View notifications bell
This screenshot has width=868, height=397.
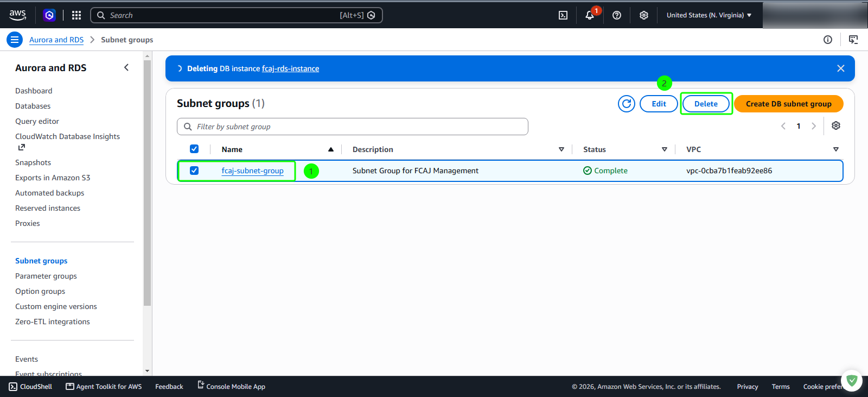click(590, 15)
